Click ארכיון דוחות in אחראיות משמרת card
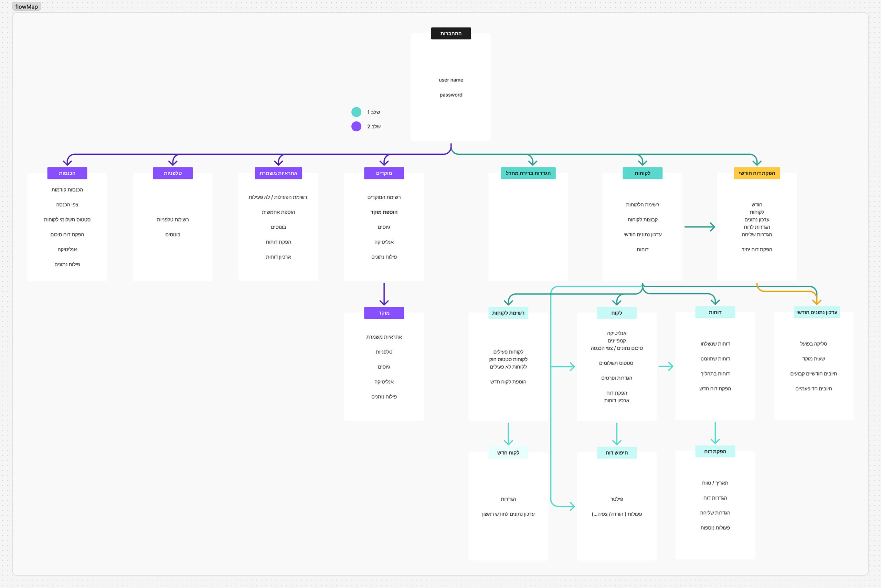881x588 pixels. (x=278, y=257)
